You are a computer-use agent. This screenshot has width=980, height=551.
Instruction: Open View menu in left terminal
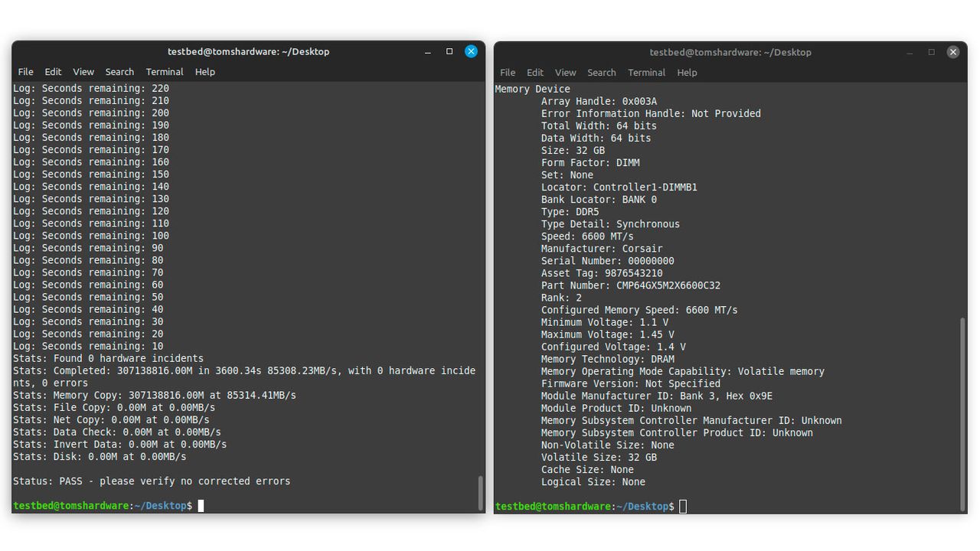83,72
